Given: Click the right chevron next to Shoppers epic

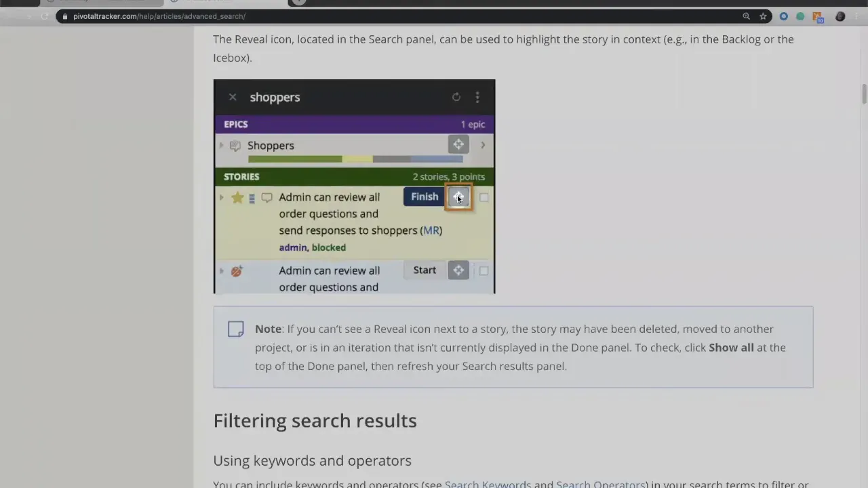Looking at the screenshot, I should point(483,144).
